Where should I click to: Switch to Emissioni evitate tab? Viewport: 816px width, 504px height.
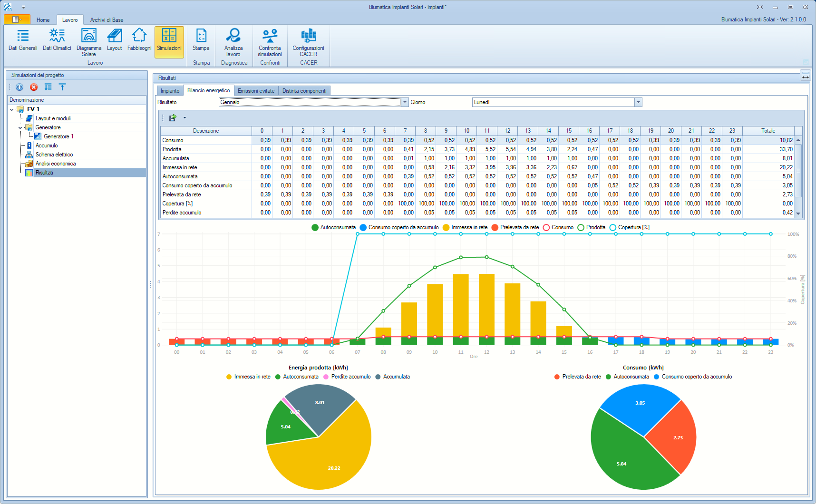click(256, 91)
